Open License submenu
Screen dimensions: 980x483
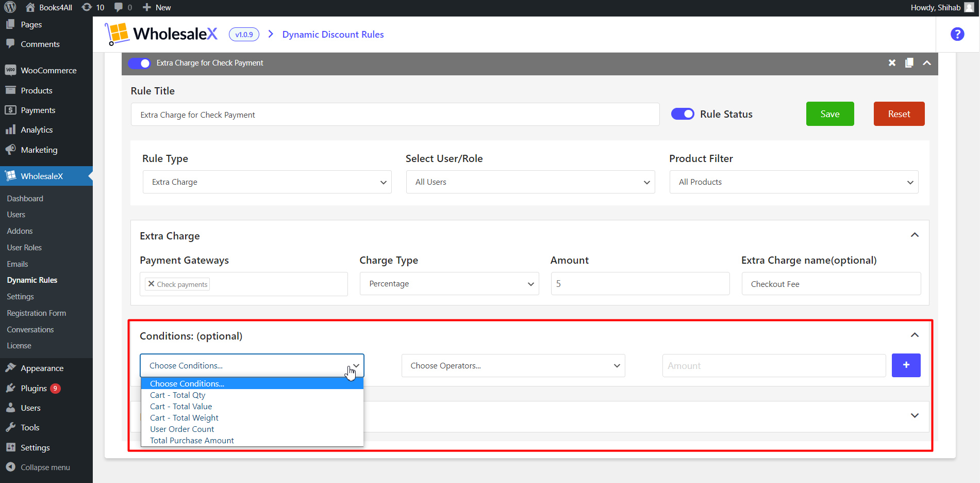19,346
